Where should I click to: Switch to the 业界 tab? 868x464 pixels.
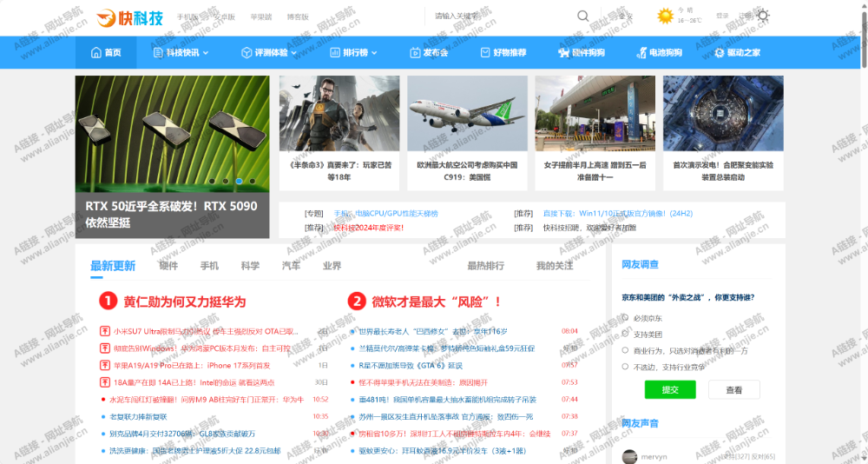332,266
